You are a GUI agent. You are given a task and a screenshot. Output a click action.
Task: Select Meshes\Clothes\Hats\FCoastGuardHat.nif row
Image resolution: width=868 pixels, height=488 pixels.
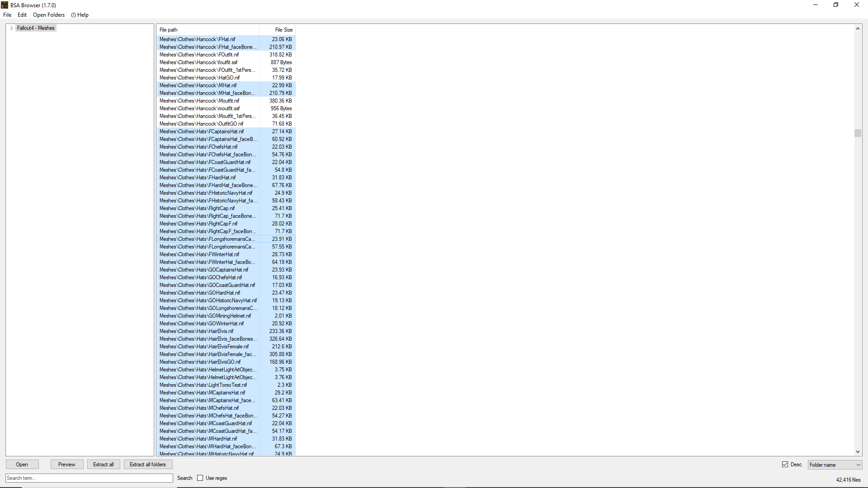(226, 162)
